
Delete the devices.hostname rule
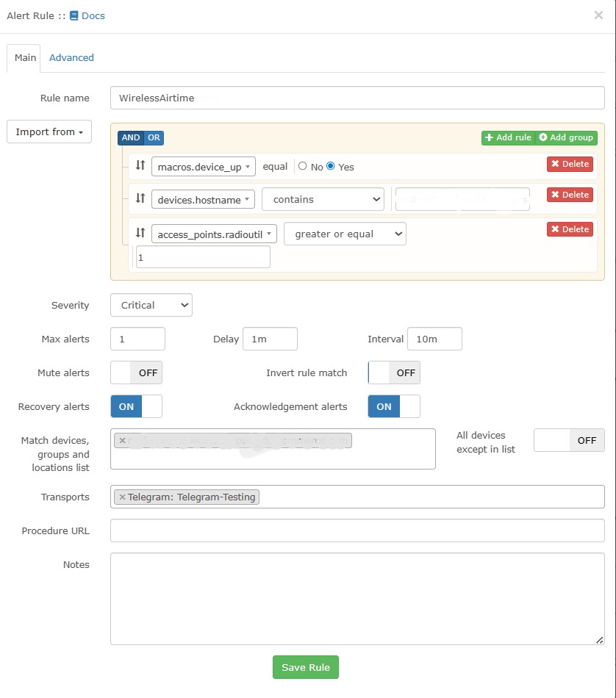pos(570,195)
